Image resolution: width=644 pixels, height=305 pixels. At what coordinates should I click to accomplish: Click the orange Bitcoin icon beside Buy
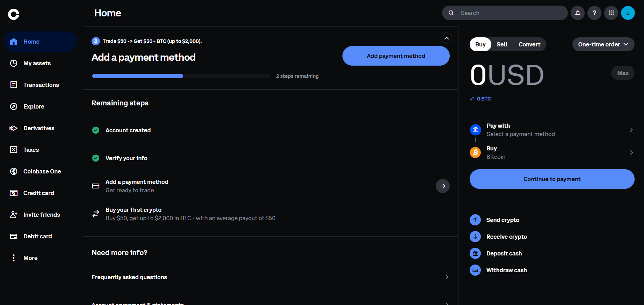[x=475, y=152]
